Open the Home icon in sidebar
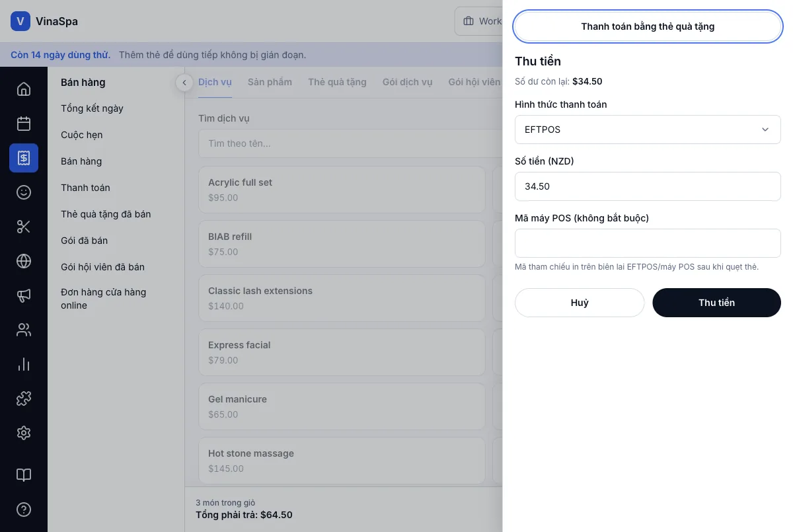This screenshot has width=793, height=532. [x=24, y=89]
